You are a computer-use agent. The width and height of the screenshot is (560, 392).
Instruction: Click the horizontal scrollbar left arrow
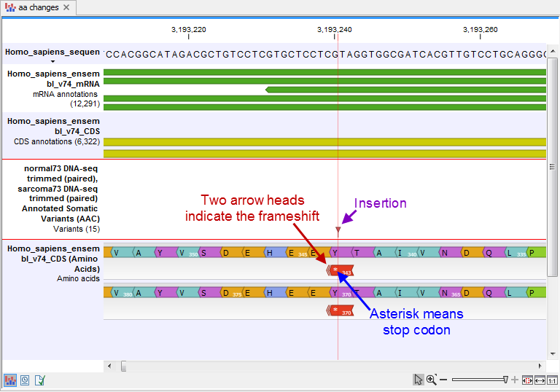tap(109, 366)
